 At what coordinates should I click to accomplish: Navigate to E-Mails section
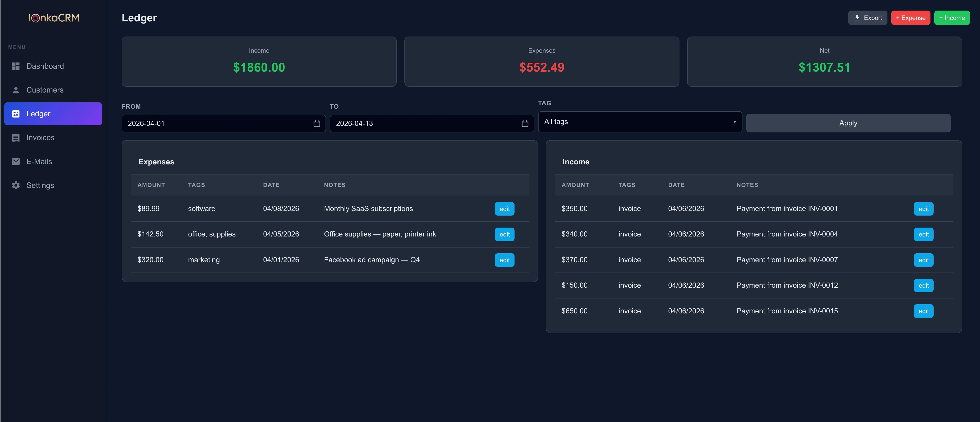pos(53,161)
